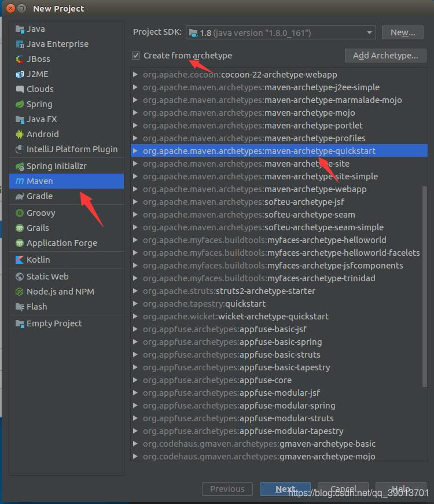Click the Node.js and NPM icon
This screenshot has width=434, height=504.
20,292
